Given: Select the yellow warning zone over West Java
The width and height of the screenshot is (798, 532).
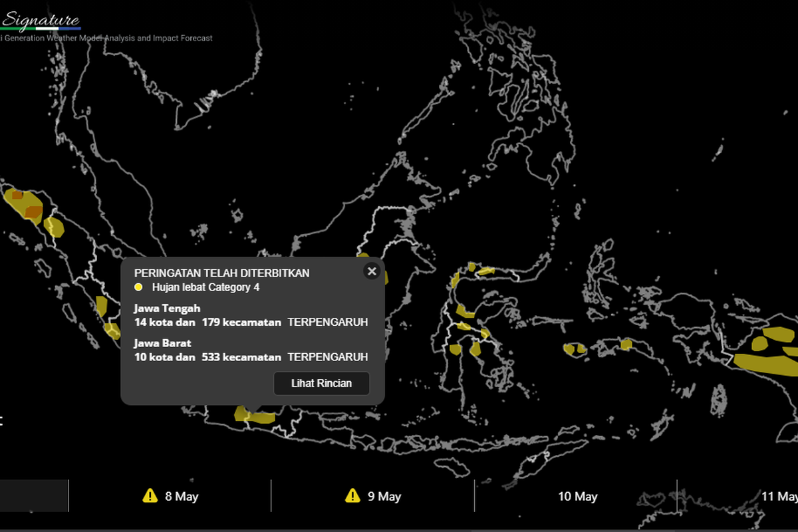Looking at the screenshot, I should point(255,416).
